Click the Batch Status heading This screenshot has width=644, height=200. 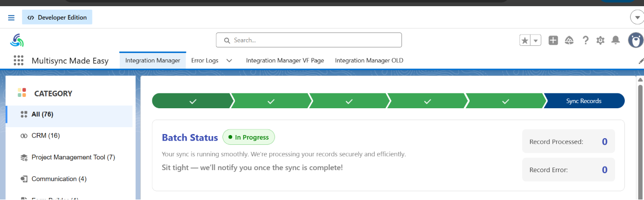[190, 138]
